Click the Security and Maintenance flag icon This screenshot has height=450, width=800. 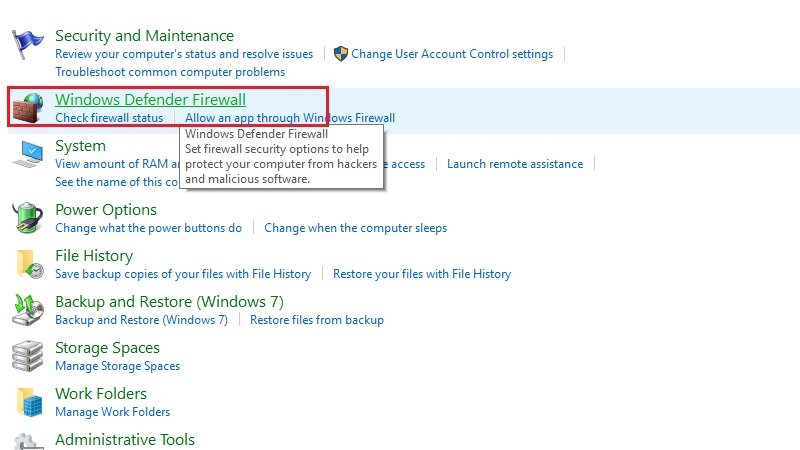pos(27,45)
